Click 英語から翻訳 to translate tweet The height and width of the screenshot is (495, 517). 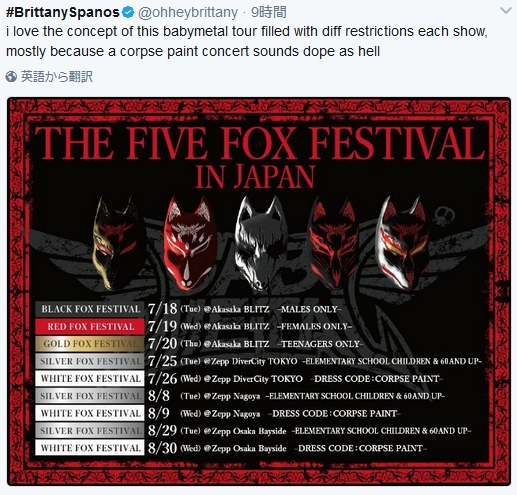57,77
